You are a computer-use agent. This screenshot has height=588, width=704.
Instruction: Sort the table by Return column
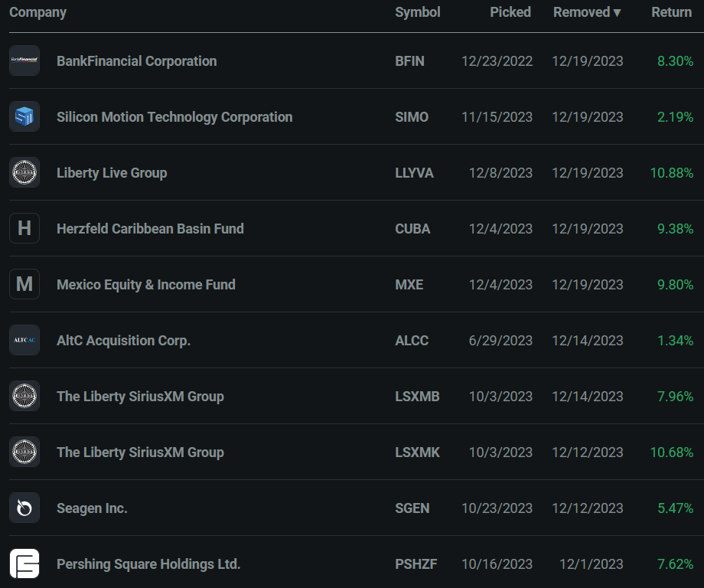[671, 12]
